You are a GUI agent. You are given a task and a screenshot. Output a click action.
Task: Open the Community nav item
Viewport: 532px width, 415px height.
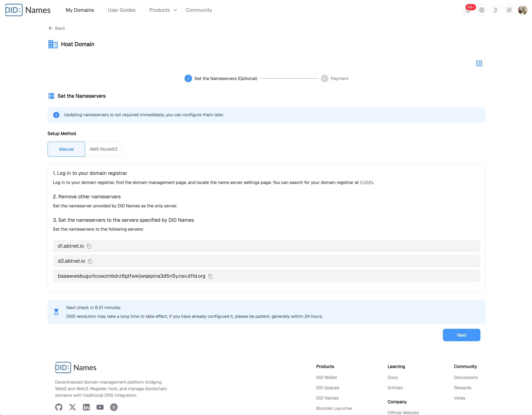(199, 10)
